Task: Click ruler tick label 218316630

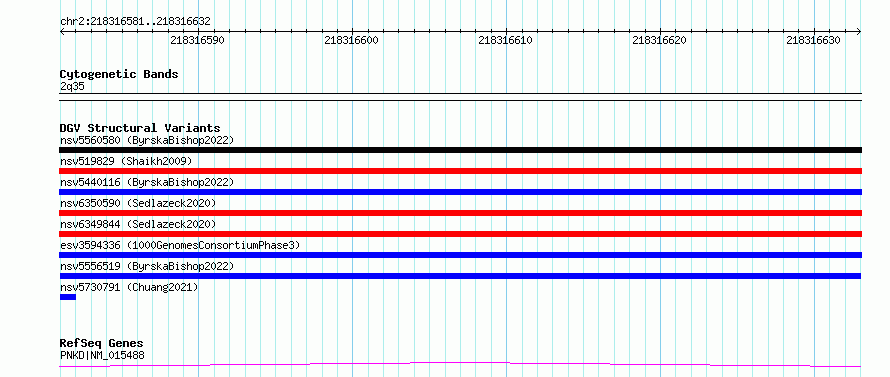Action: click(x=813, y=40)
